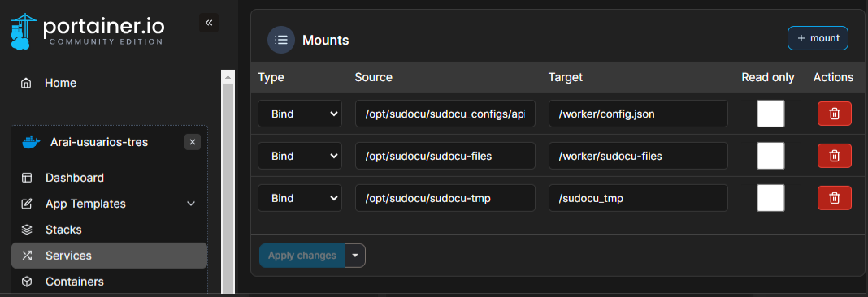The image size is (868, 297).
Task: Click the Home icon in sidebar
Action: click(25, 83)
